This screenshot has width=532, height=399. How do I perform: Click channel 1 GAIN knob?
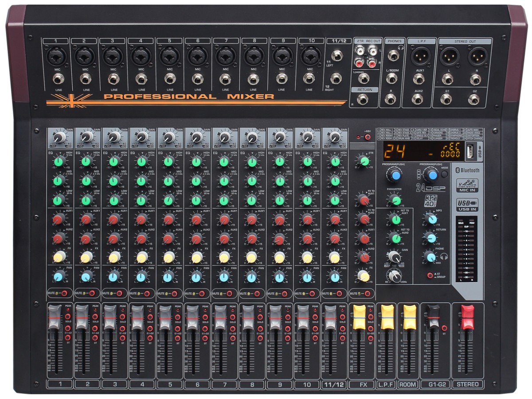pos(59,137)
